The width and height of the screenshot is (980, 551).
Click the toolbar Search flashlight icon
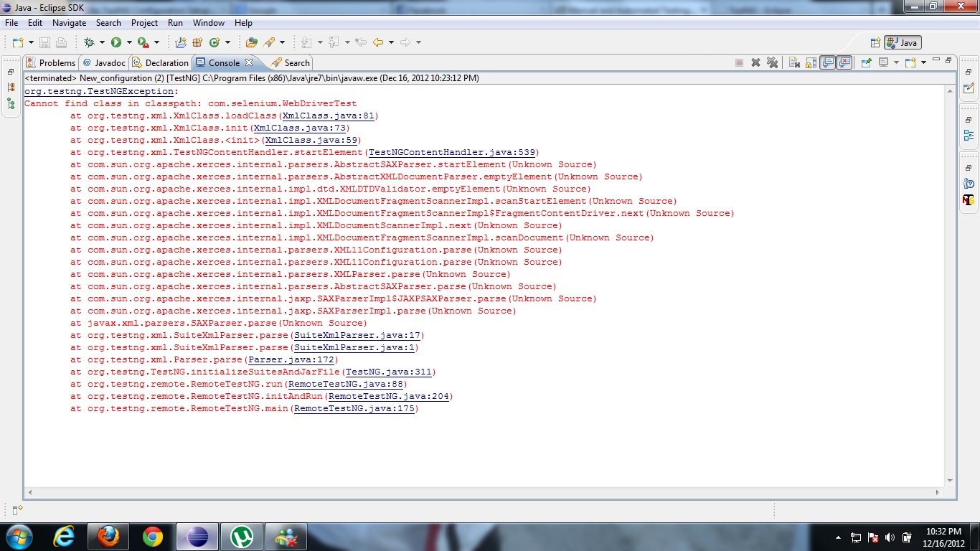pyautogui.click(x=269, y=42)
